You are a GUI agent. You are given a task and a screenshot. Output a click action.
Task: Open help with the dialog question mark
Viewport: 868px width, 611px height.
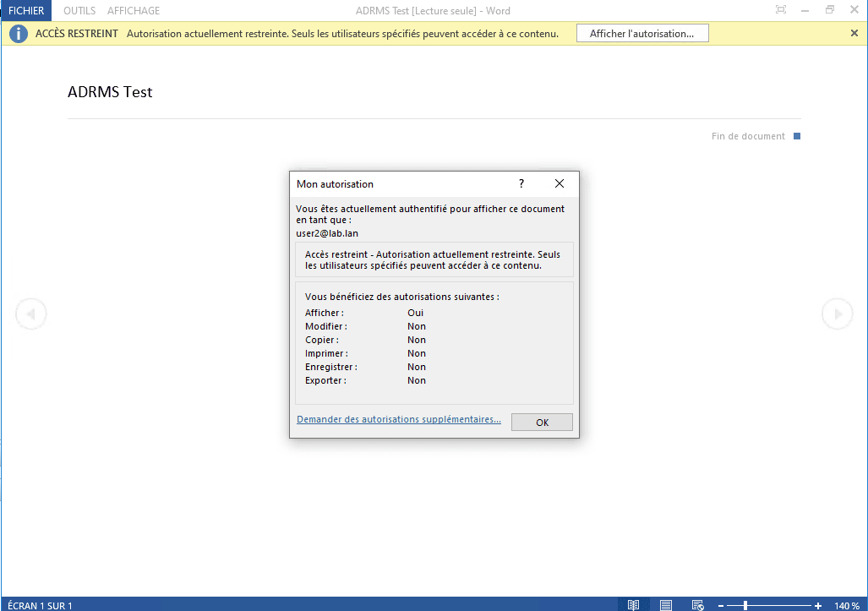521,183
